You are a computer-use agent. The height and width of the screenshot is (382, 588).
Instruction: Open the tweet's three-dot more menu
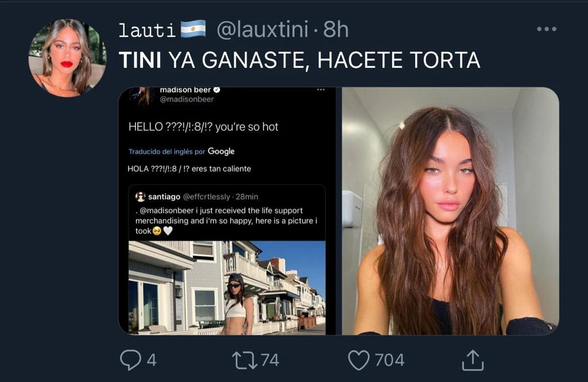547,29
